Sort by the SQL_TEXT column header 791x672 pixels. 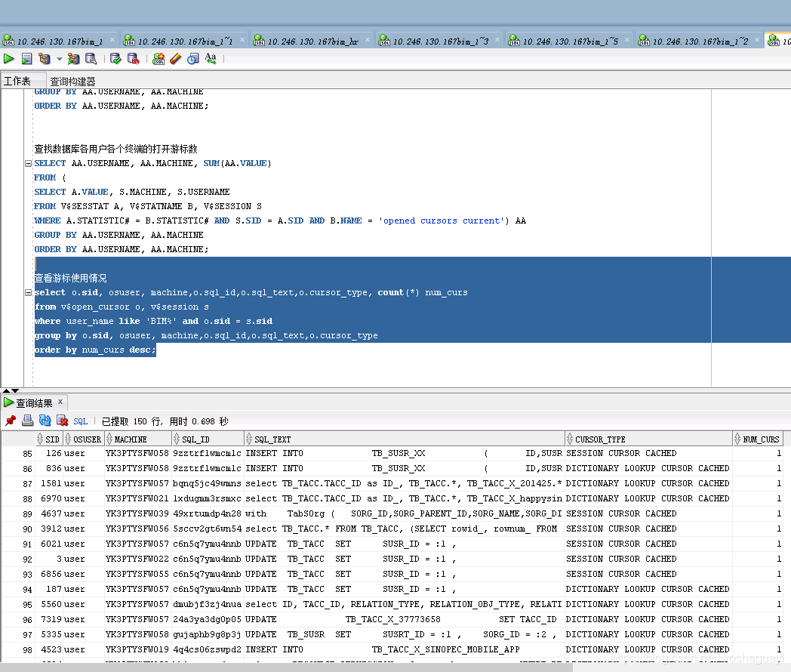click(x=404, y=439)
